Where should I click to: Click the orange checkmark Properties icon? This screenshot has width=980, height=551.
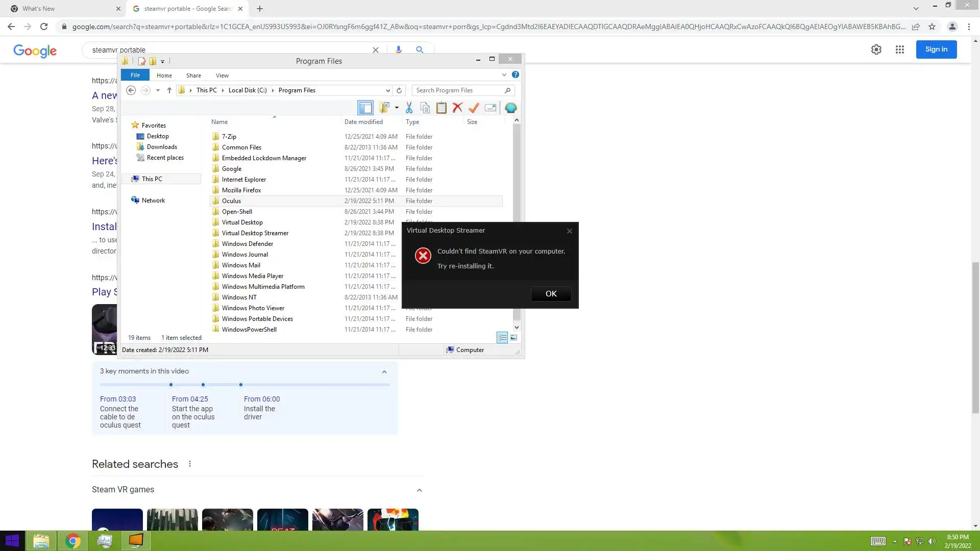point(474,108)
